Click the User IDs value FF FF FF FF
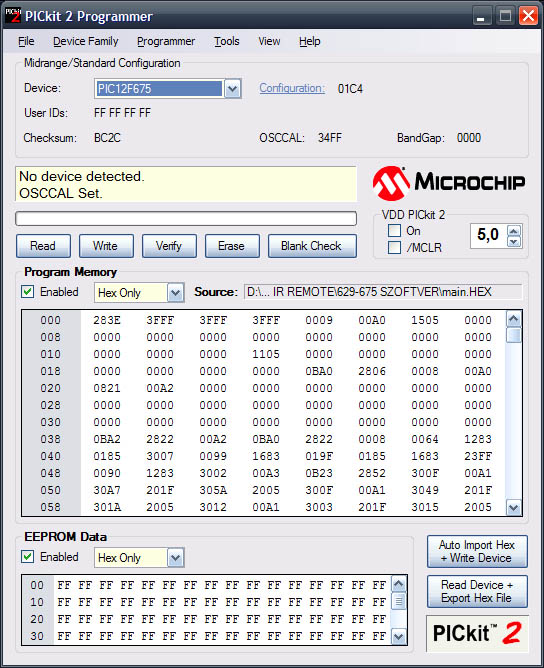This screenshot has height=668, width=544. coord(122,113)
